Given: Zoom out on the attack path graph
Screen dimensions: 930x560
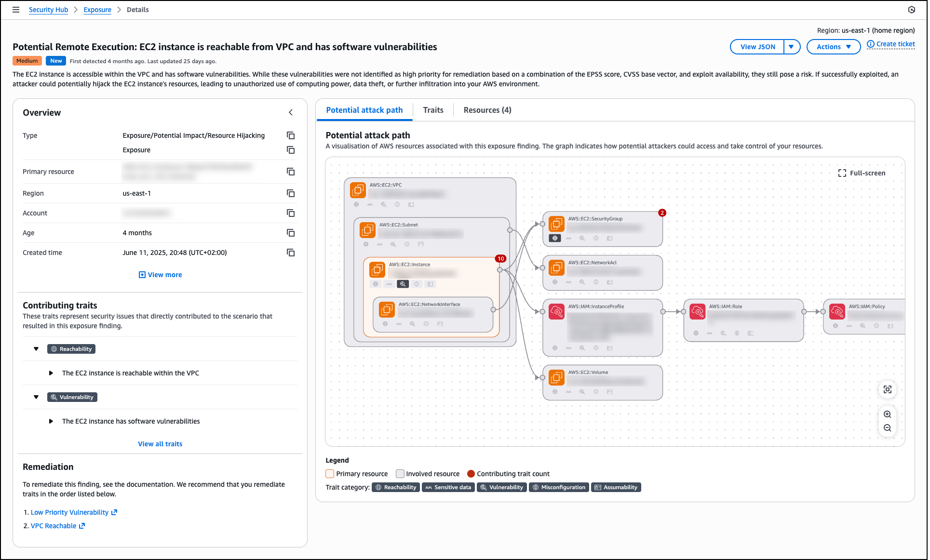Looking at the screenshot, I should [x=887, y=428].
